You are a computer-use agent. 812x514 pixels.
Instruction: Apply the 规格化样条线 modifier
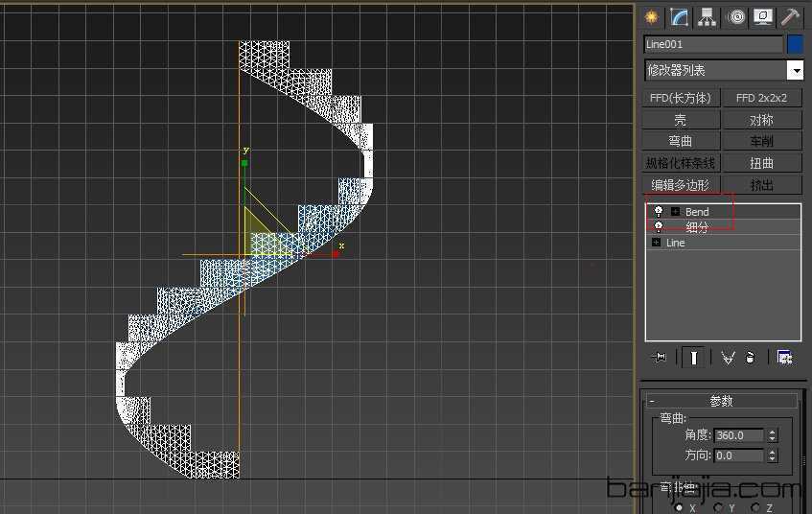point(681,163)
